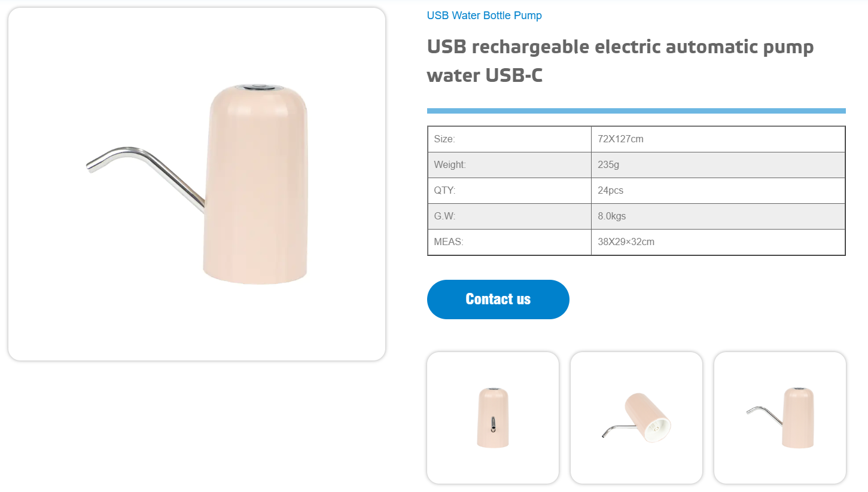The height and width of the screenshot is (492, 868).
Task: Click the QTY label cell
Action: coord(510,191)
